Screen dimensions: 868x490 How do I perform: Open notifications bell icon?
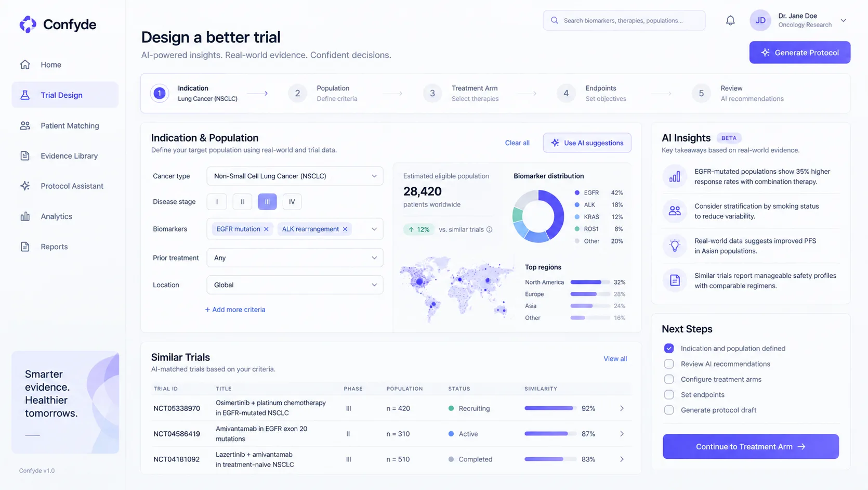point(730,20)
